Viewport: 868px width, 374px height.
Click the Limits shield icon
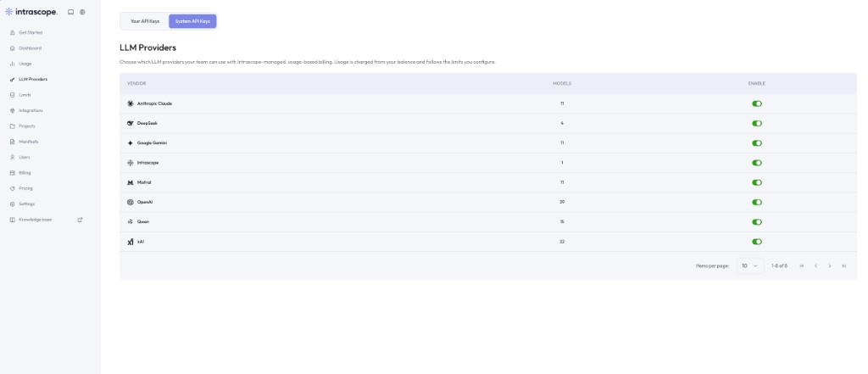pyautogui.click(x=13, y=95)
